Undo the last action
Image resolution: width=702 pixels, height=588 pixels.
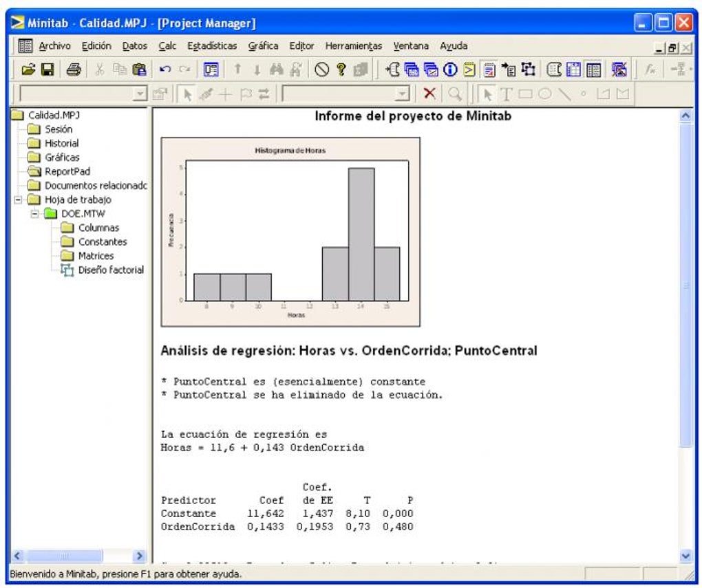tap(165, 69)
